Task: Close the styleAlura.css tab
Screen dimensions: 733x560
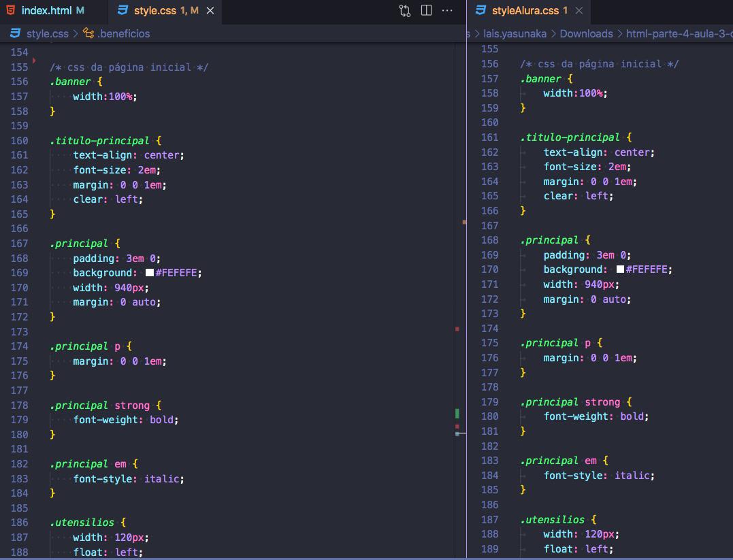Action: pos(579,10)
